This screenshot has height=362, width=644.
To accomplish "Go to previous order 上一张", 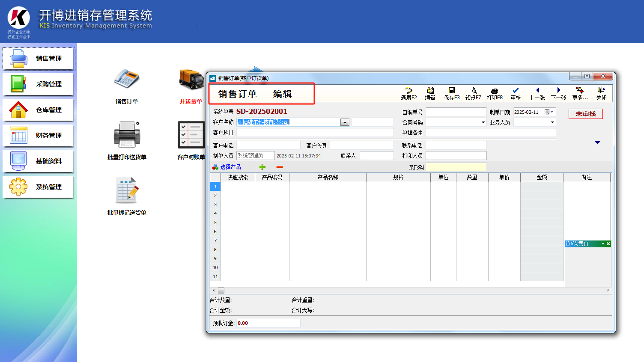I will (537, 93).
